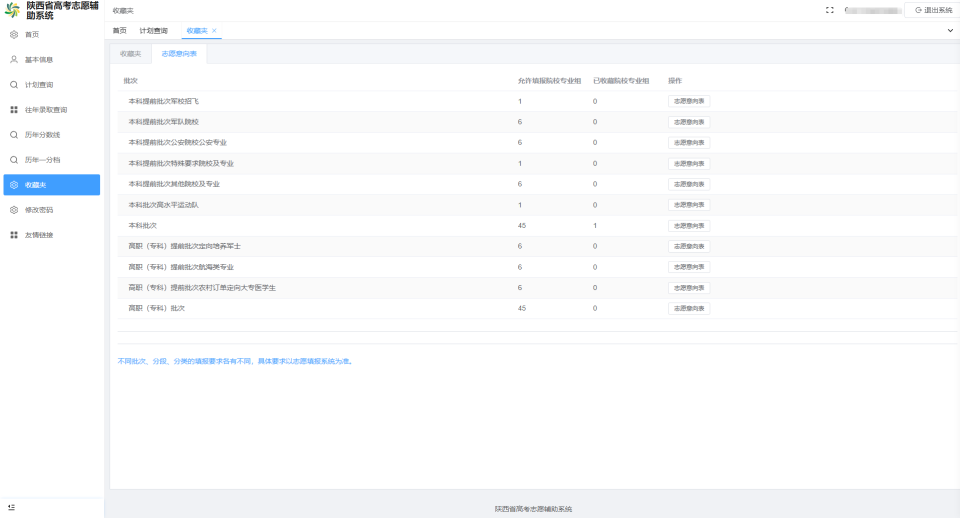This screenshot has height=518, width=960.
Task: Open the 志愿意向表 sub-tab in content panel
Action: click(179, 54)
